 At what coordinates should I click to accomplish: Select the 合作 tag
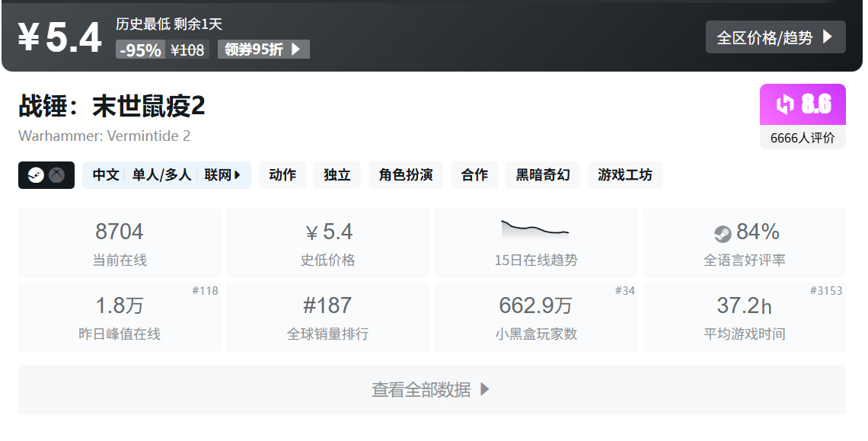[474, 175]
